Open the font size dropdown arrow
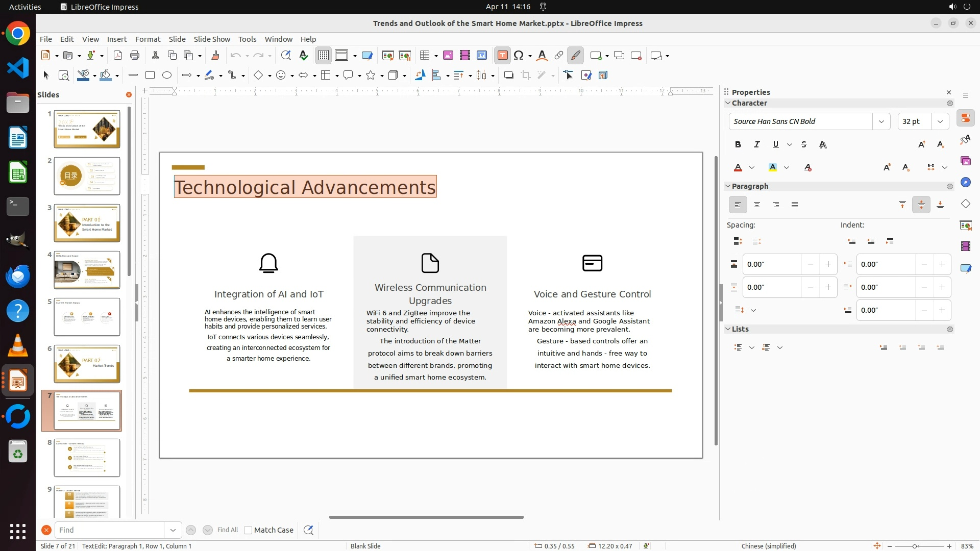 tap(940, 121)
